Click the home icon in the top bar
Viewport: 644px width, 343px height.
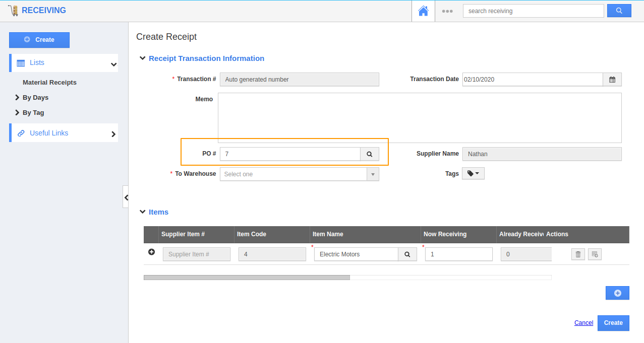pos(423,11)
